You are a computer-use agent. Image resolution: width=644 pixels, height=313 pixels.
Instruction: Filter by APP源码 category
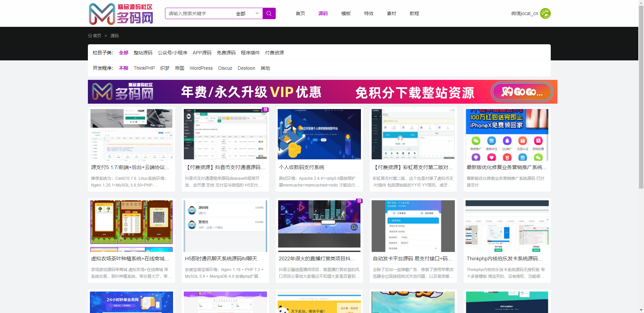coord(202,53)
